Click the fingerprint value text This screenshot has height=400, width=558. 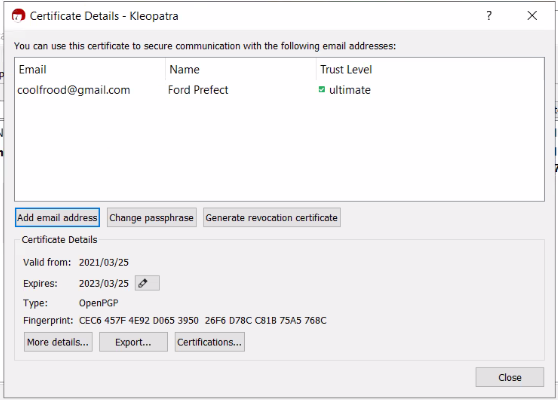click(202, 321)
